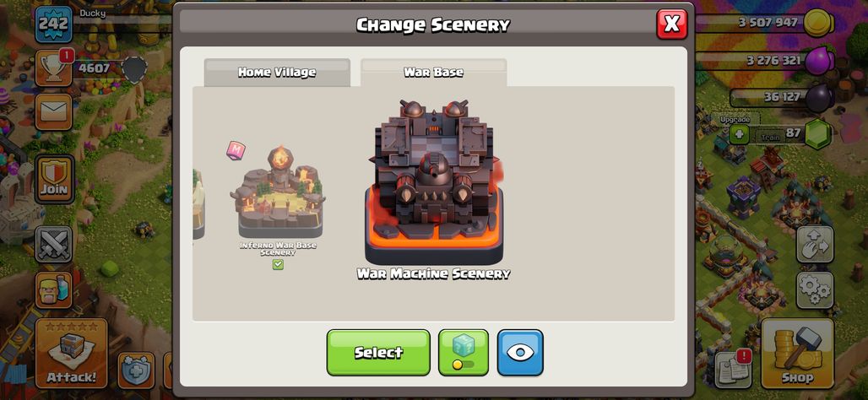Open the crossed swords battle log

click(54, 244)
